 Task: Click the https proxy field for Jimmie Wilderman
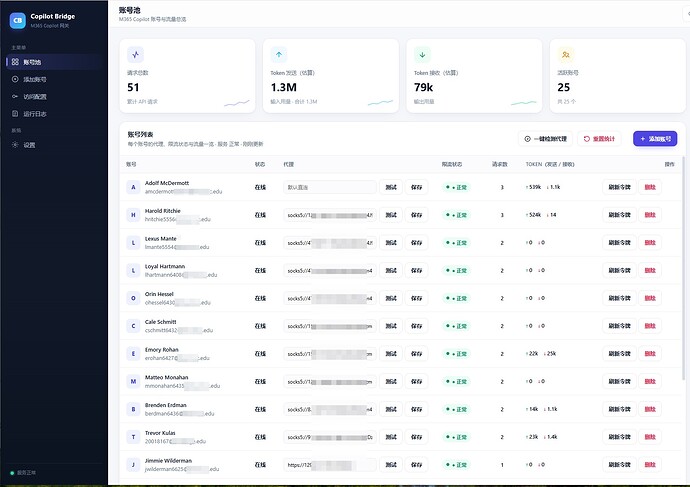pyautogui.click(x=330, y=465)
